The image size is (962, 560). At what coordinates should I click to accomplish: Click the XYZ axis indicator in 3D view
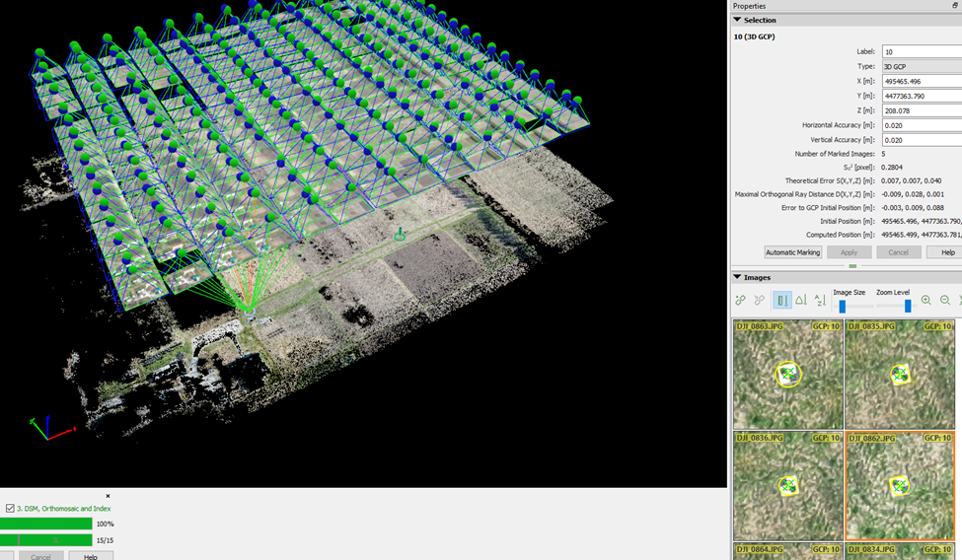point(51,428)
